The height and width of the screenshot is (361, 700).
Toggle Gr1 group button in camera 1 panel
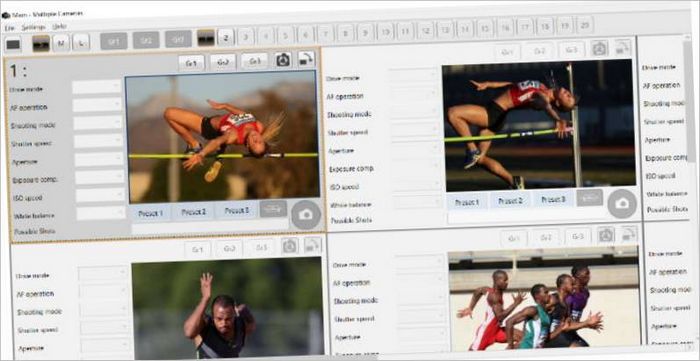pos(192,63)
